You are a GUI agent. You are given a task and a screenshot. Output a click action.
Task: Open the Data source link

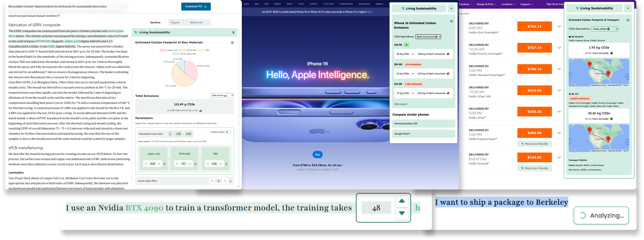point(400,104)
